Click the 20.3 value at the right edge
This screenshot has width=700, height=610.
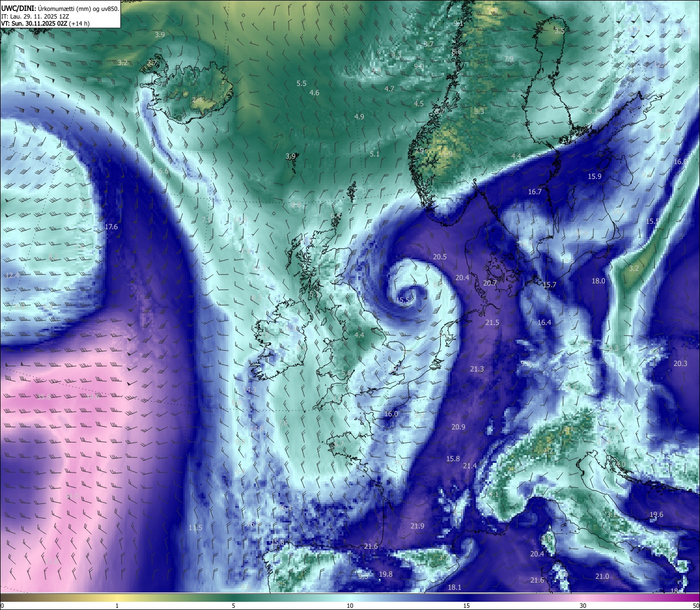[x=680, y=363]
